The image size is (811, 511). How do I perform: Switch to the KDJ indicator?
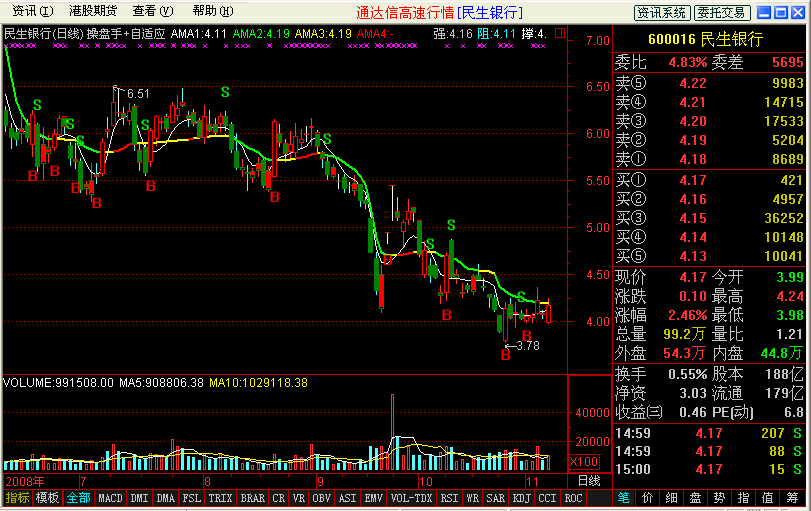(x=521, y=498)
